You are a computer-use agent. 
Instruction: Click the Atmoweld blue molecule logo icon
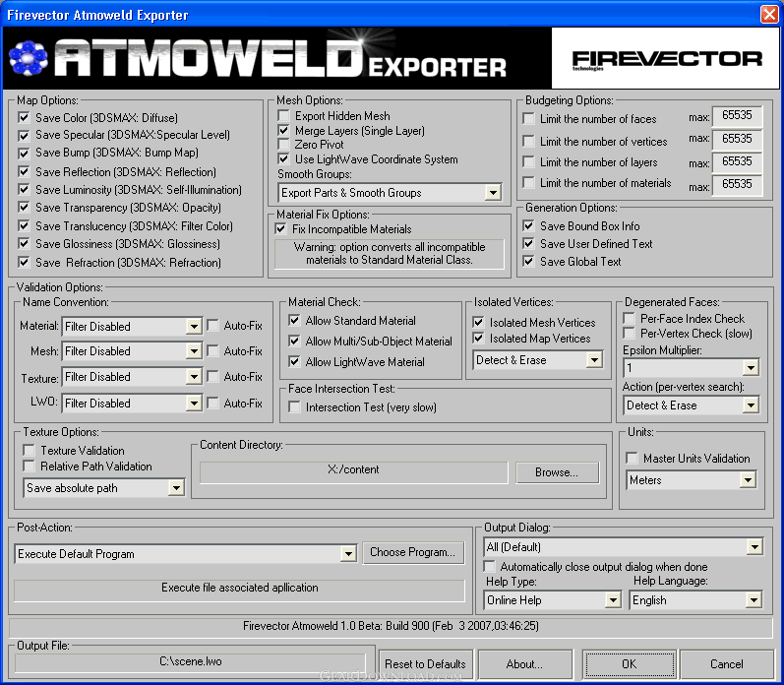click(29, 58)
